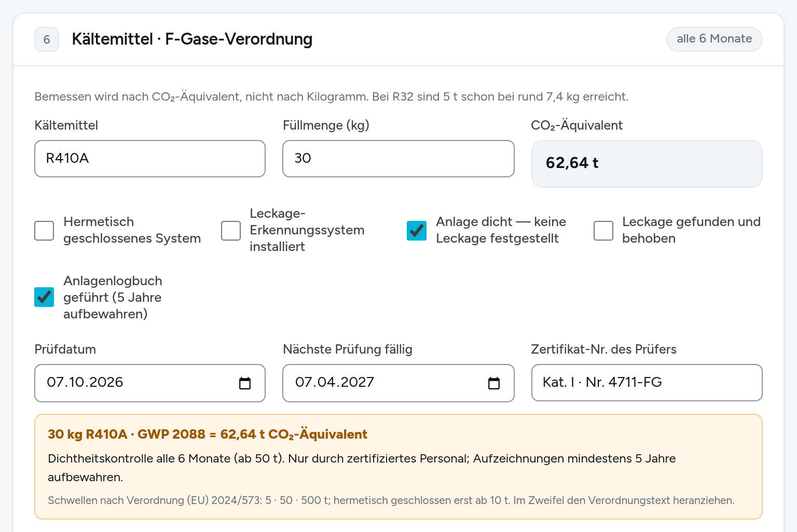Click the Kältemittel input showing R410A
The height and width of the screenshot is (532, 797).
[x=150, y=159]
